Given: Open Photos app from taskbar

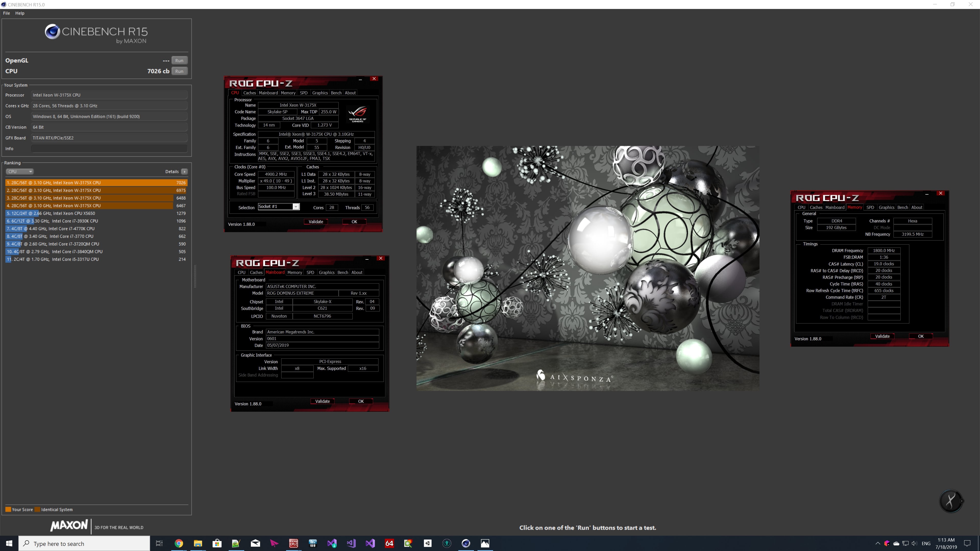Looking at the screenshot, I should (x=485, y=543).
